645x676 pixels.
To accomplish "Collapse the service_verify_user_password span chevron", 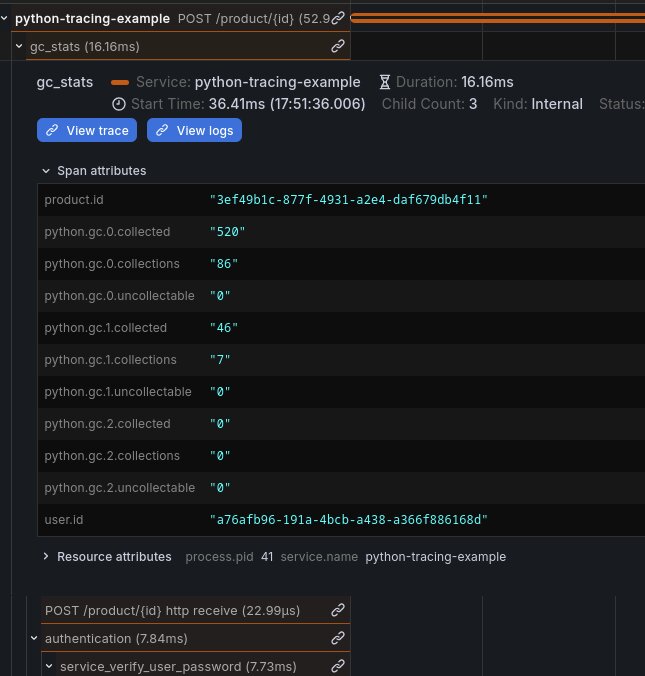I will coord(50,666).
